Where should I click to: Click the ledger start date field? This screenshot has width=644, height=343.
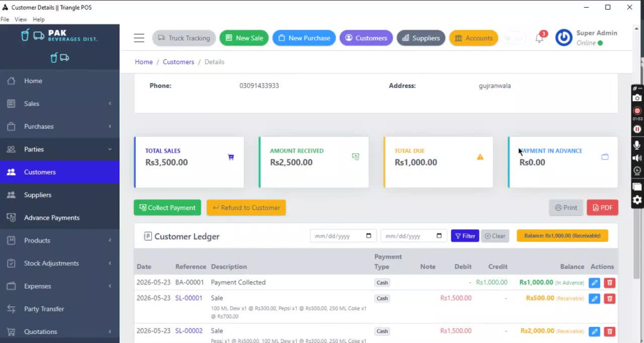point(343,236)
